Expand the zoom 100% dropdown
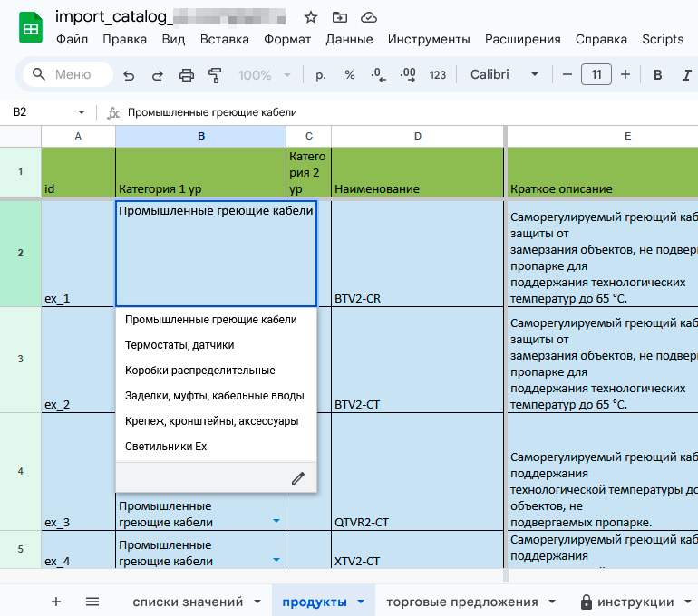The image size is (698, 616). [265, 75]
